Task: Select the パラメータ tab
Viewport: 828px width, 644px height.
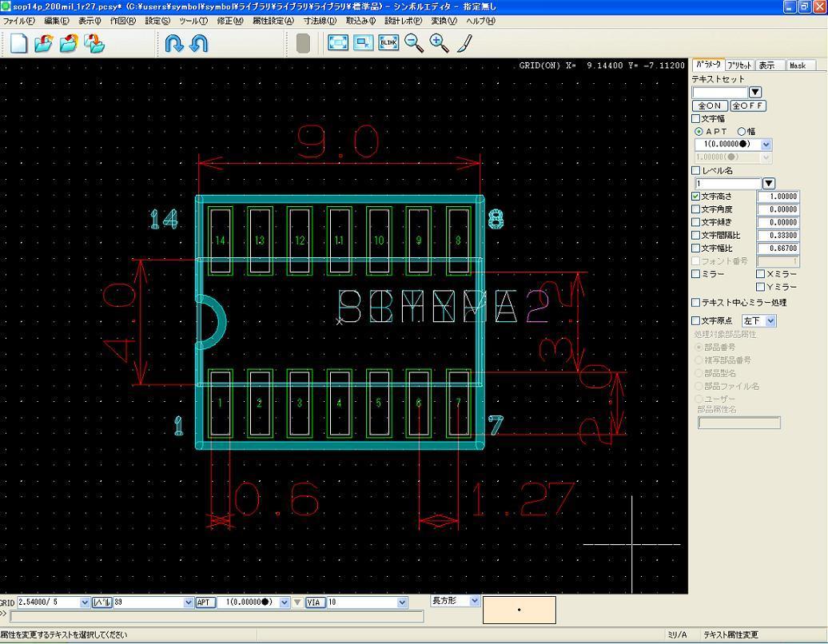Action: pyautogui.click(x=708, y=65)
